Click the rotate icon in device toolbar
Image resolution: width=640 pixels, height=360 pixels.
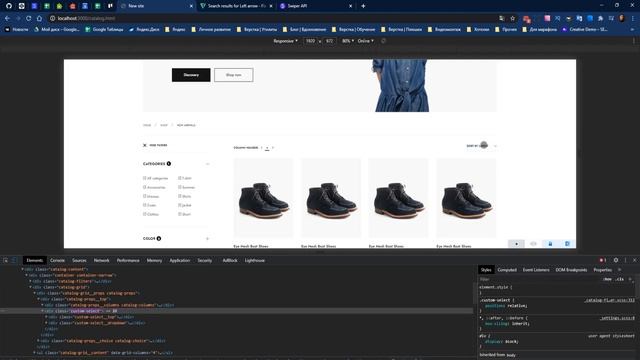click(383, 41)
